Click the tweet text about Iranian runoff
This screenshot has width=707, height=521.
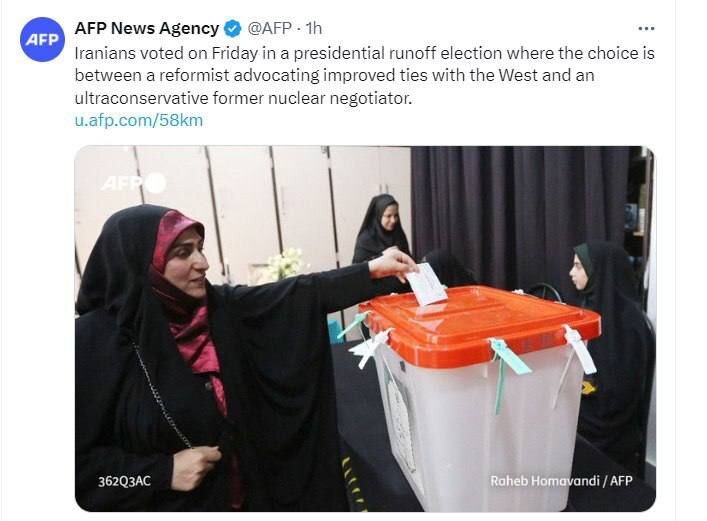[364, 75]
